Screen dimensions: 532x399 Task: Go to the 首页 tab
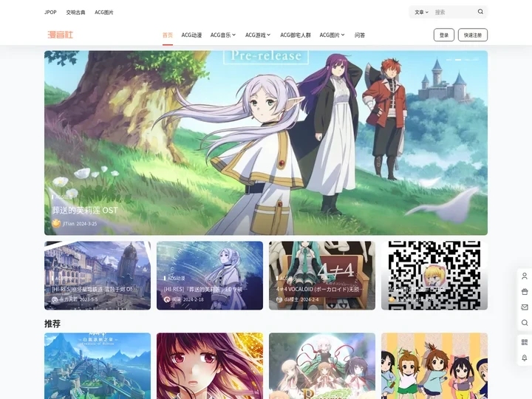tap(168, 35)
